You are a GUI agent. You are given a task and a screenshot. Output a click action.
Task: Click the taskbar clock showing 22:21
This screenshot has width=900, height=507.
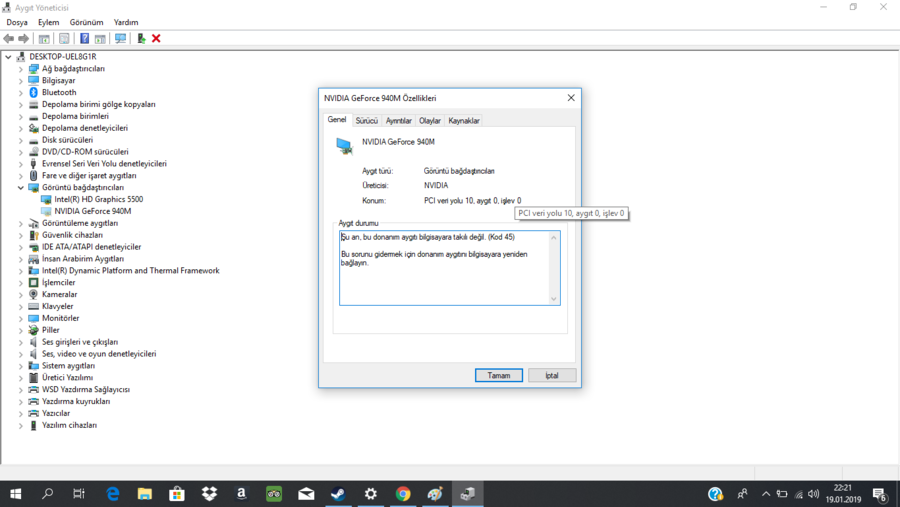tap(844, 494)
